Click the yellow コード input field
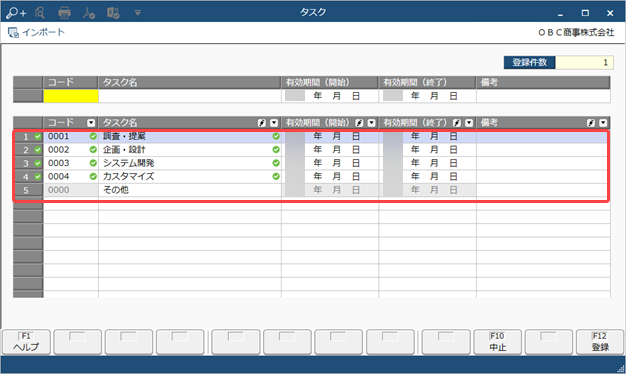626x374 pixels. (x=71, y=96)
